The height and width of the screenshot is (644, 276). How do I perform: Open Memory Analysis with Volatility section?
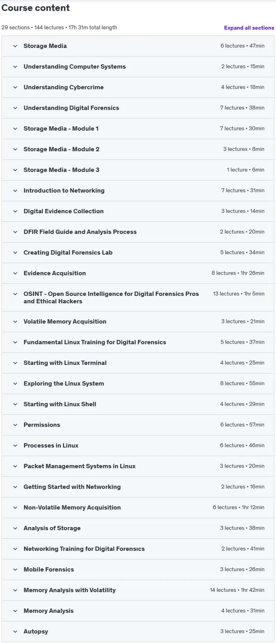pyautogui.click(x=138, y=590)
